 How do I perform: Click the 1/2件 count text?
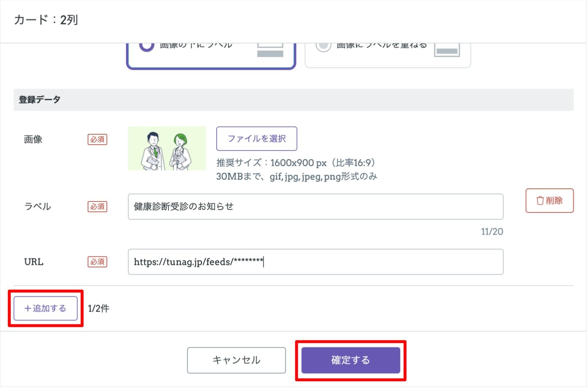tap(99, 309)
